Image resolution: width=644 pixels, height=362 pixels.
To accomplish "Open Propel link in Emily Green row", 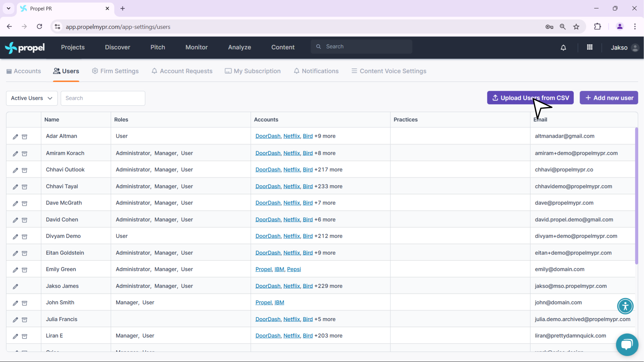I will pyautogui.click(x=263, y=269).
